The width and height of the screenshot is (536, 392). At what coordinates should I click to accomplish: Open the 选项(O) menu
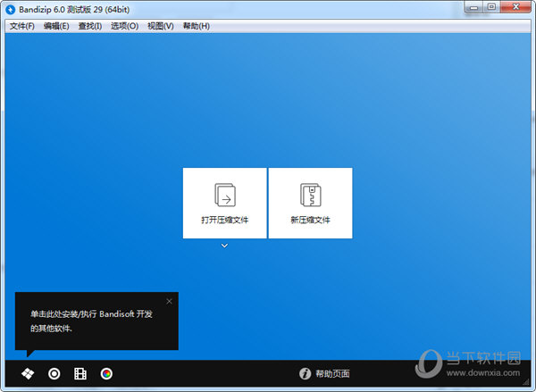pos(124,26)
